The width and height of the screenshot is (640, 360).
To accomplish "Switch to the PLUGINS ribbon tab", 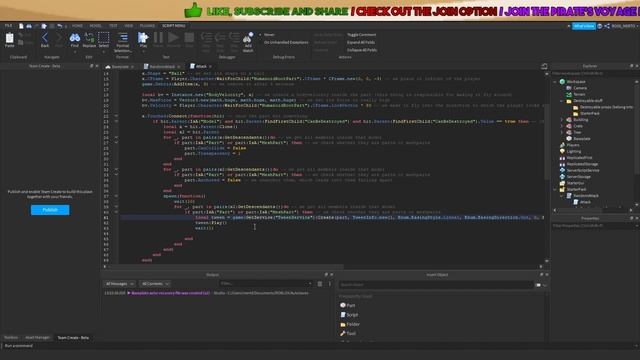I will point(147,26).
